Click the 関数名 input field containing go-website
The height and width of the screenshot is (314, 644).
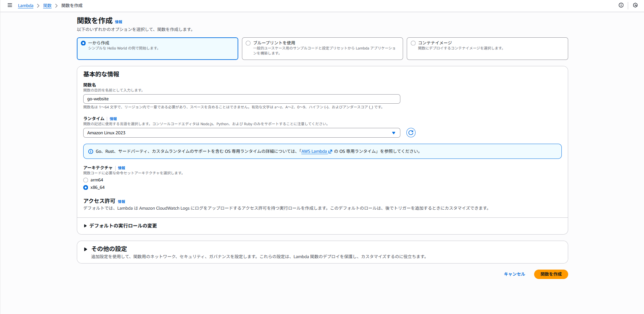tap(242, 99)
